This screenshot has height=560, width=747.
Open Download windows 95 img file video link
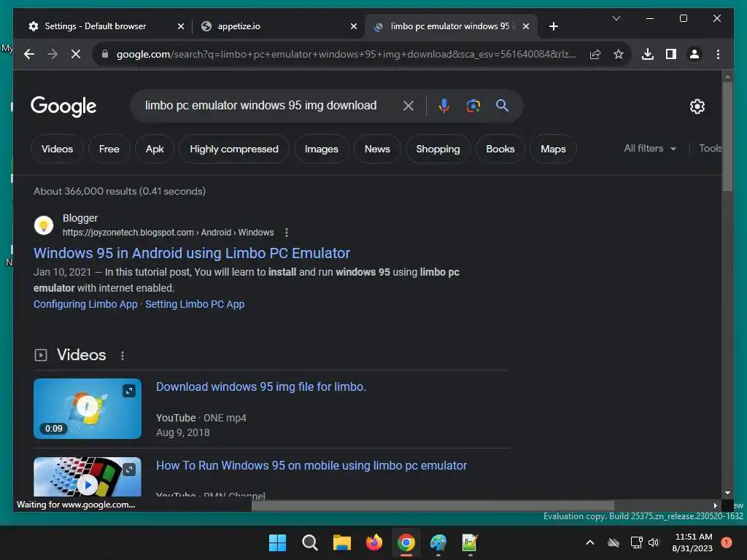pos(261,386)
